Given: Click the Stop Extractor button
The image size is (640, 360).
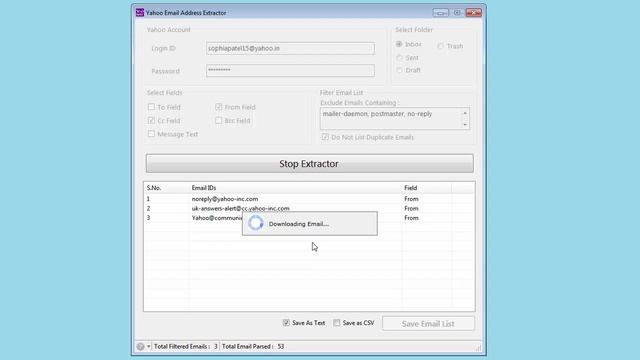Looking at the screenshot, I should (310, 163).
